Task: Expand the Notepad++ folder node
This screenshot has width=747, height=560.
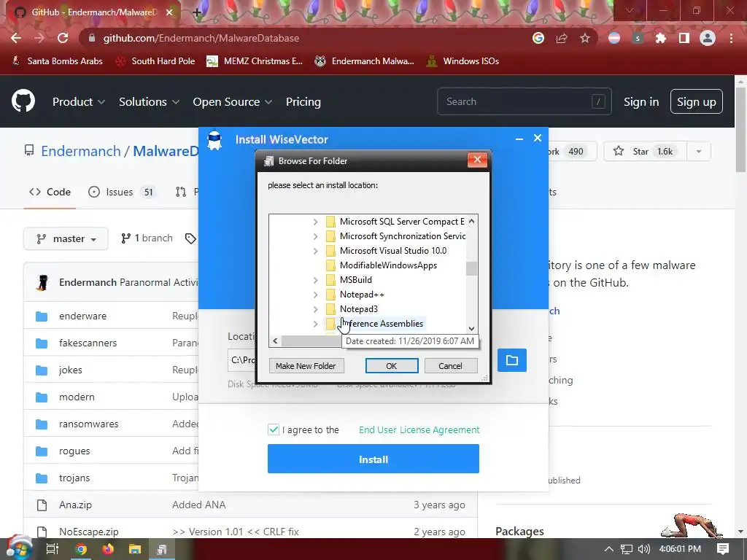Action: click(x=315, y=295)
